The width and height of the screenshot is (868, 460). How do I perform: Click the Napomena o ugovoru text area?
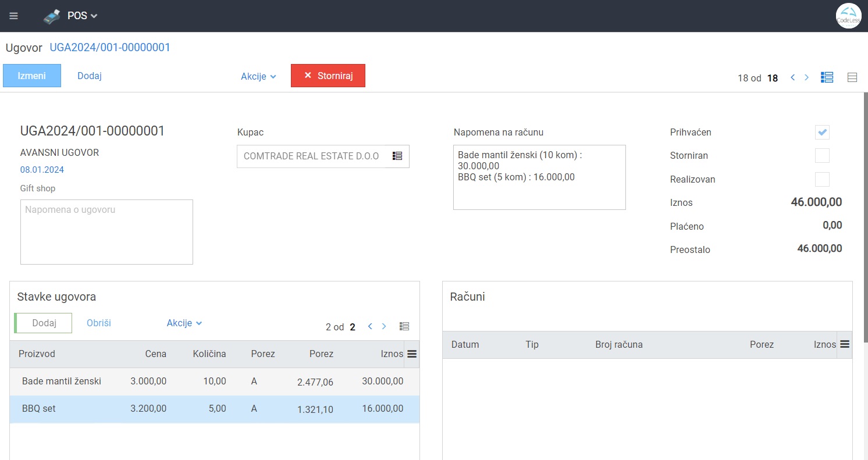pyautogui.click(x=106, y=232)
